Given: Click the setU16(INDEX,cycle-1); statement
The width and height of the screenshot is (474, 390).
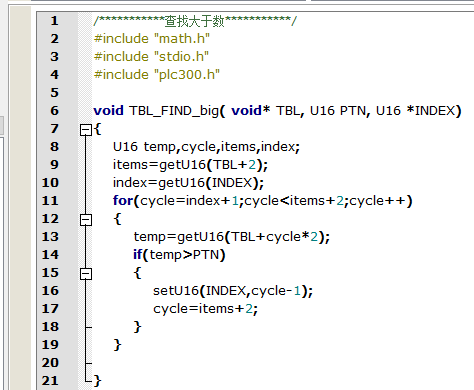Looking at the screenshot, I should [233, 291].
